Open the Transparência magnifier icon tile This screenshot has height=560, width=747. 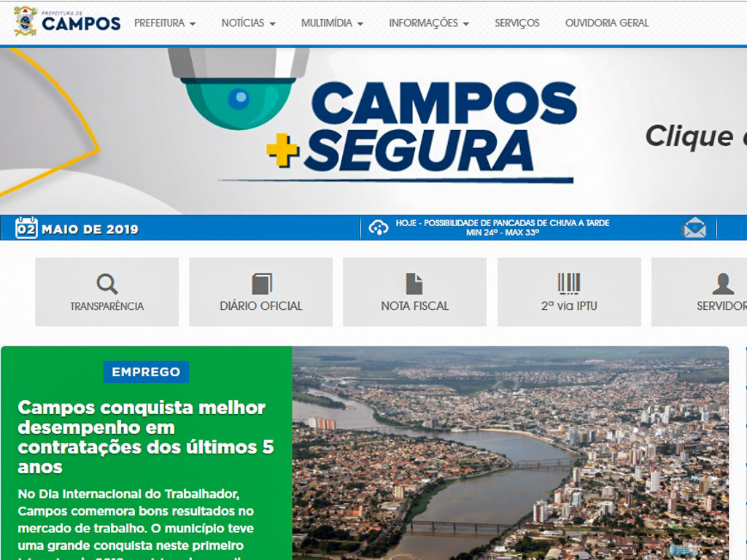(x=107, y=292)
